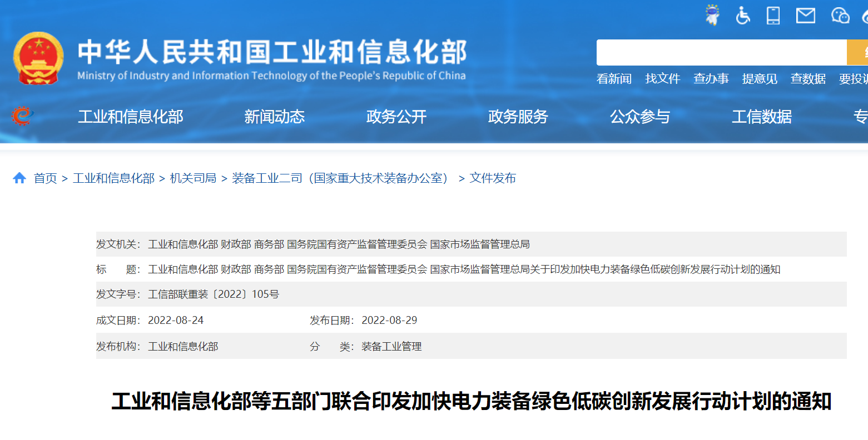Click the yellow search button

click(857, 52)
